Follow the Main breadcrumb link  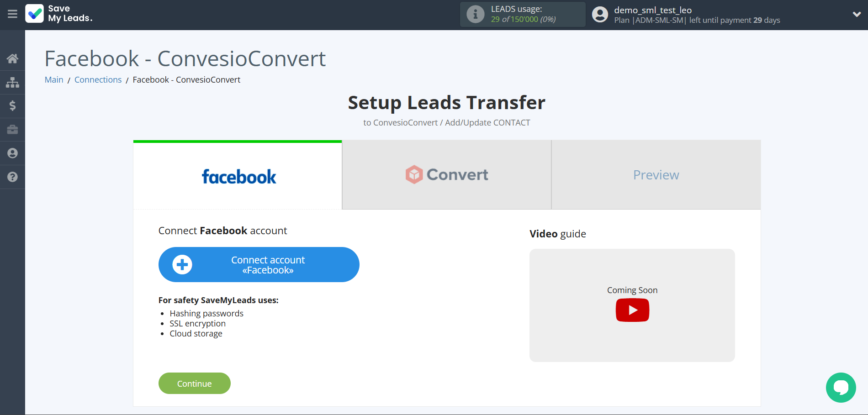[x=54, y=80]
